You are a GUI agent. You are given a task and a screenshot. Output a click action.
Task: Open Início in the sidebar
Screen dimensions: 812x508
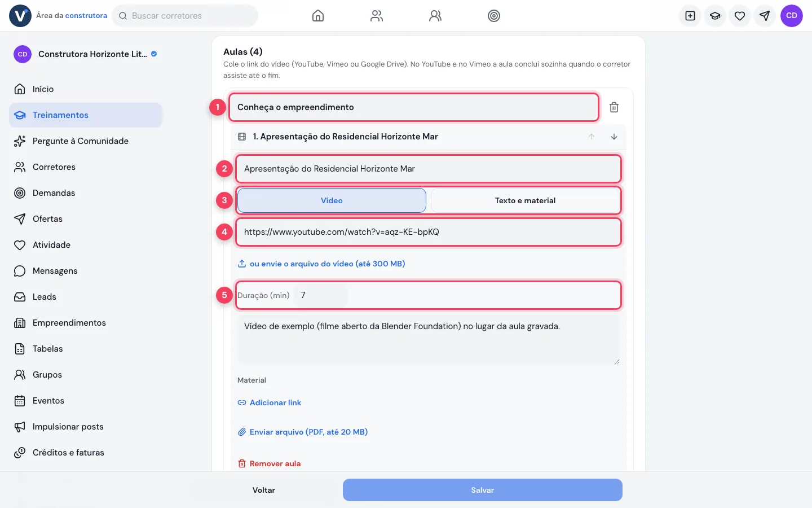click(x=86, y=89)
